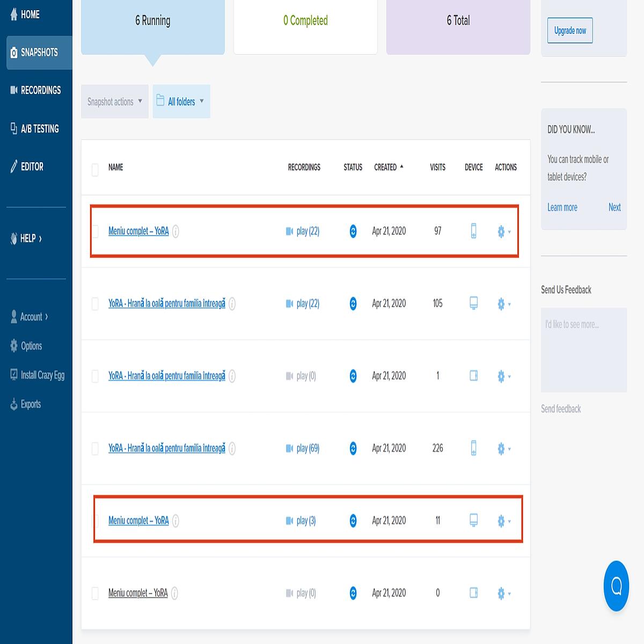Viewport: 644px width, 644px height.
Task: Click the running status icon in the 105-visit row
Action: [353, 304]
